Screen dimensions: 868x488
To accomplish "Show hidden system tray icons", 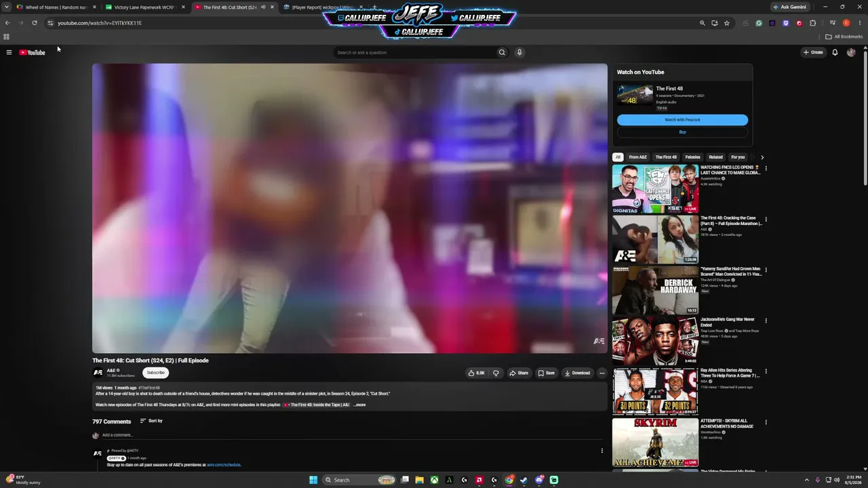I will 806,480.
